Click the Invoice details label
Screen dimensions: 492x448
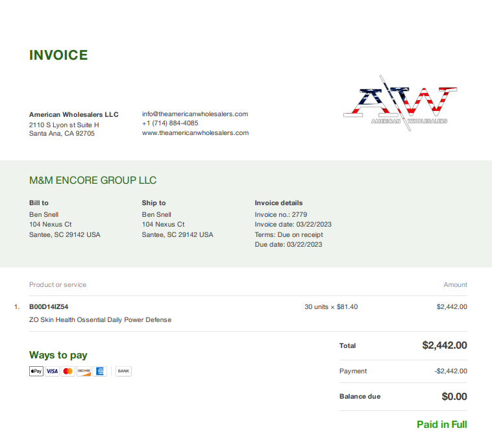278,203
